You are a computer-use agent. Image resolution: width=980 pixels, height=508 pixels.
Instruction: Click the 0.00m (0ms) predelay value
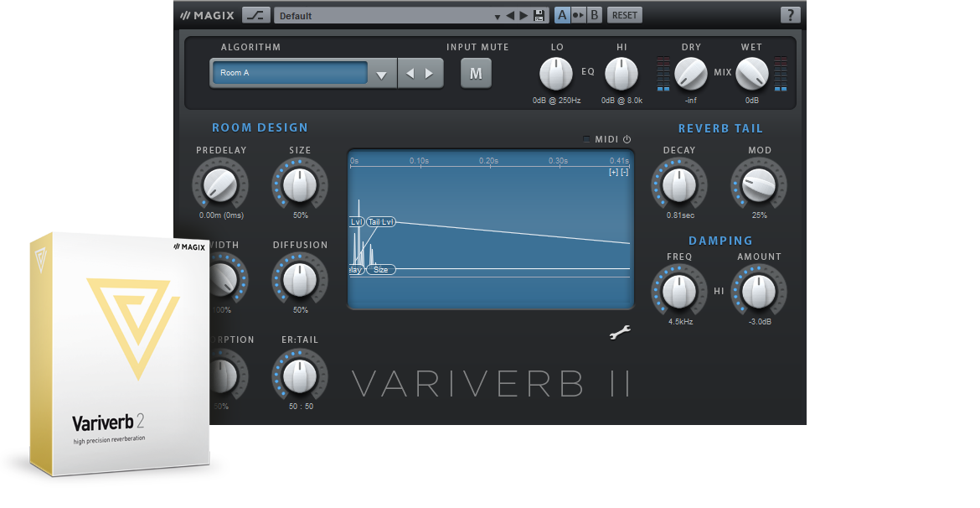point(221,215)
